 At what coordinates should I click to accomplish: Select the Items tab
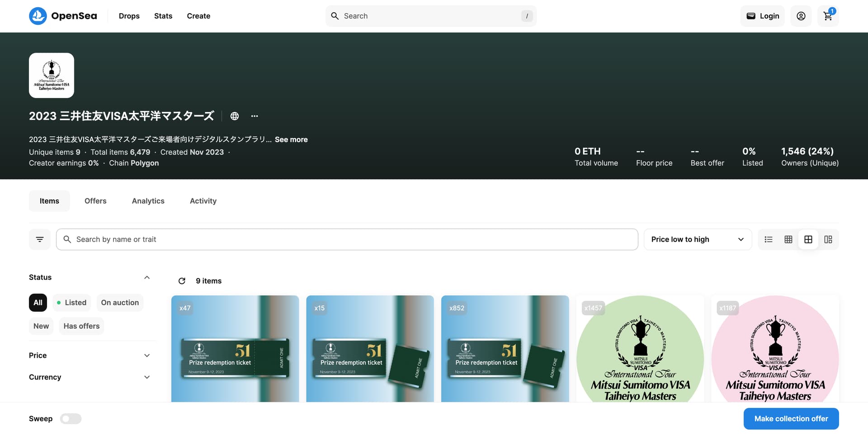[x=49, y=201]
